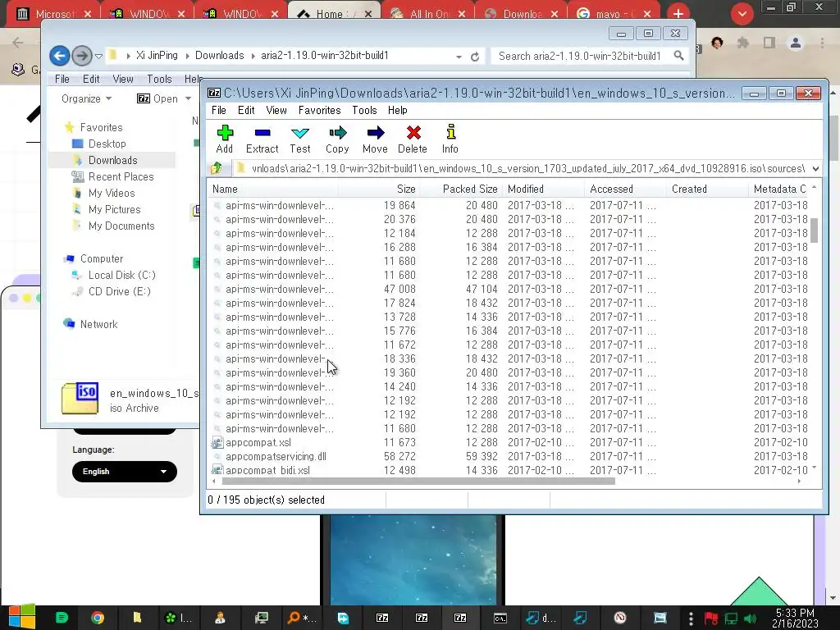Open the Favorites menu in 7-Zip
Screen dimensions: 840x630
[x=319, y=111]
